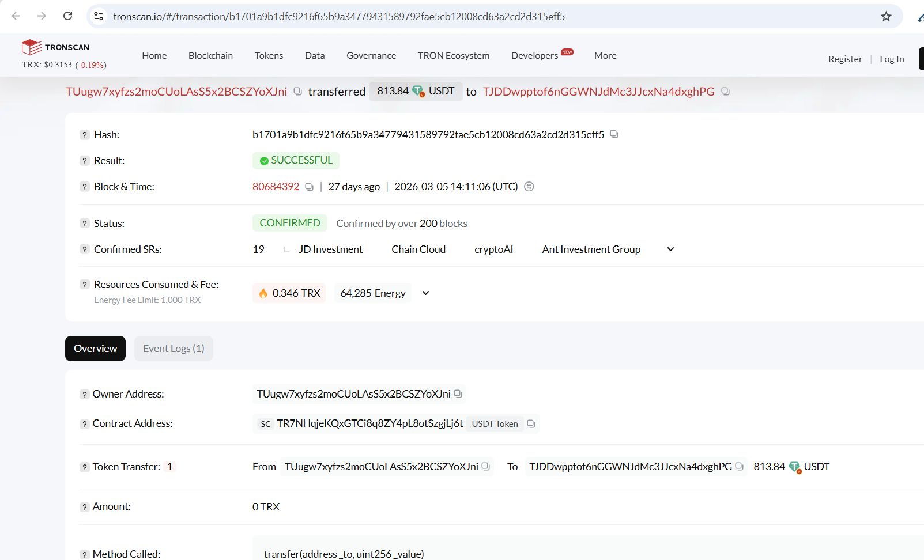This screenshot has width=924, height=560.
Task: Open the Governance menu
Action: 371,56
